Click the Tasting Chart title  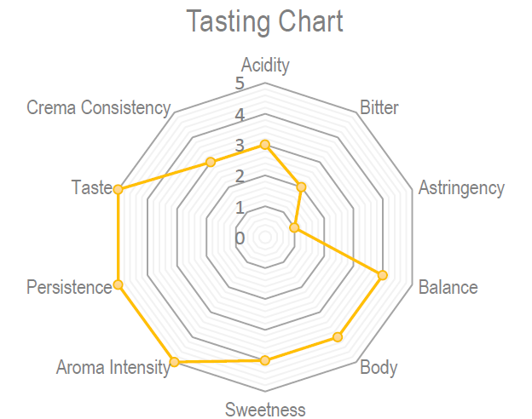click(265, 21)
